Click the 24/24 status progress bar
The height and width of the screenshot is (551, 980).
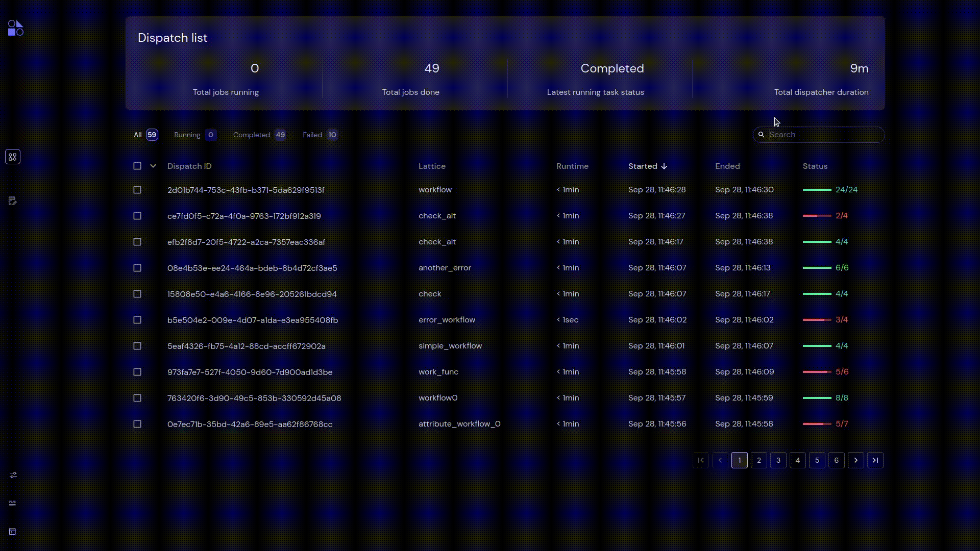[817, 190]
